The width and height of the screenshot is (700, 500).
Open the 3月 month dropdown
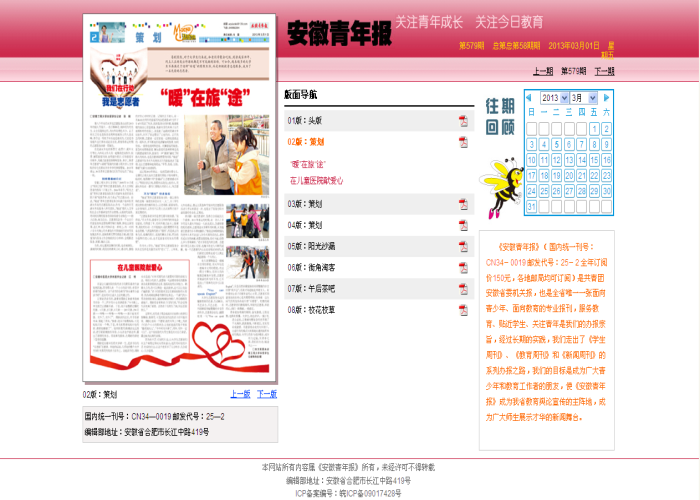583,98
